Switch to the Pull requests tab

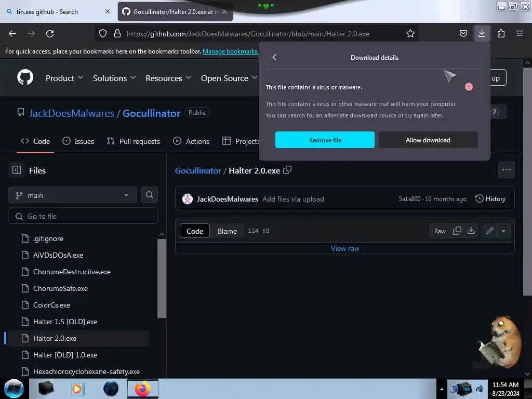[134, 141]
